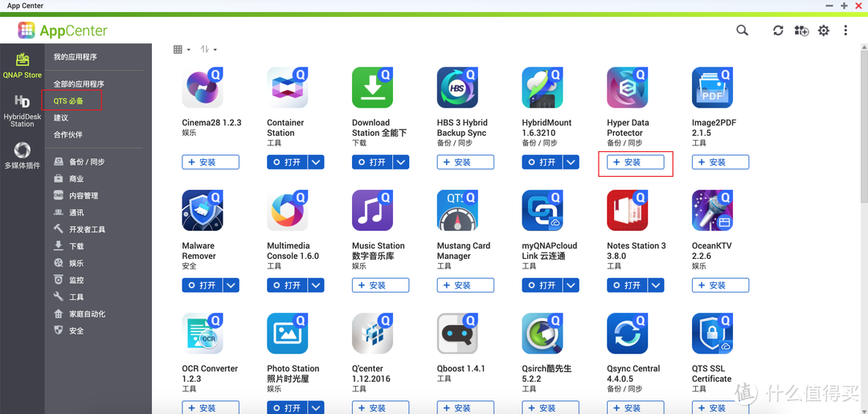Expand Container Station 打开 dropdown arrow
Screen dimensions: 868x414
coord(316,162)
